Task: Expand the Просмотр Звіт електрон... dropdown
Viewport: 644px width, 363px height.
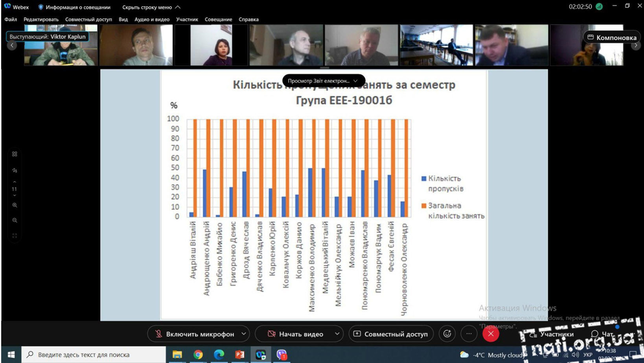Action: click(324, 81)
